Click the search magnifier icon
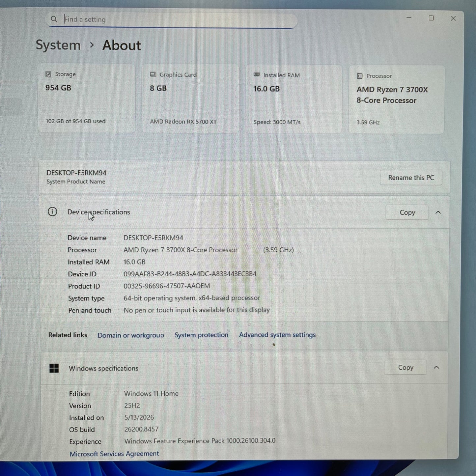This screenshot has width=476, height=476. 54,19
